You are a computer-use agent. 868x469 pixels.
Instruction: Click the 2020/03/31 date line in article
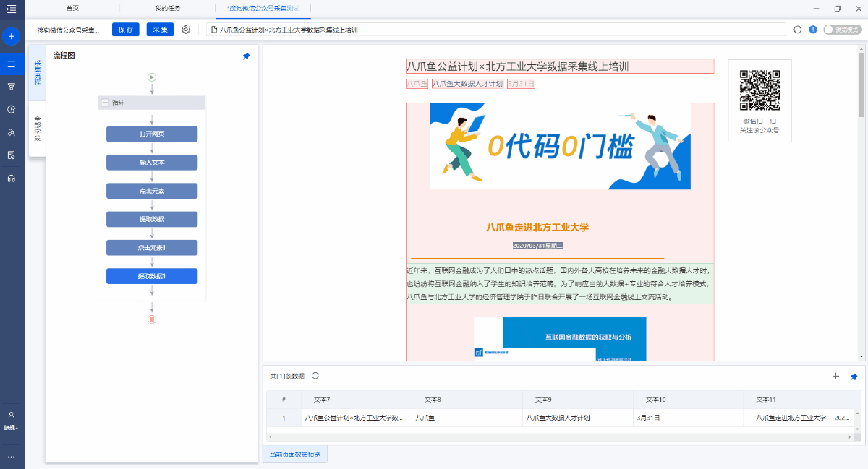coord(537,246)
